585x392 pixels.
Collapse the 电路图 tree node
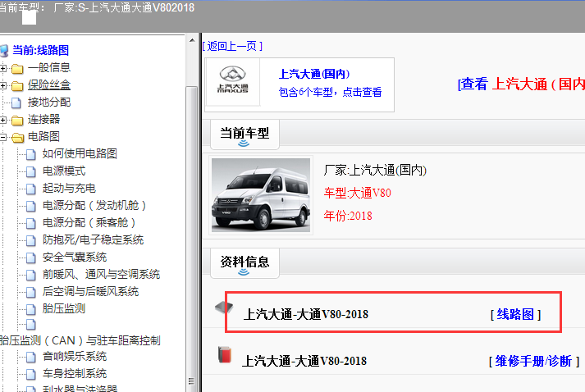[x=2, y=137]
